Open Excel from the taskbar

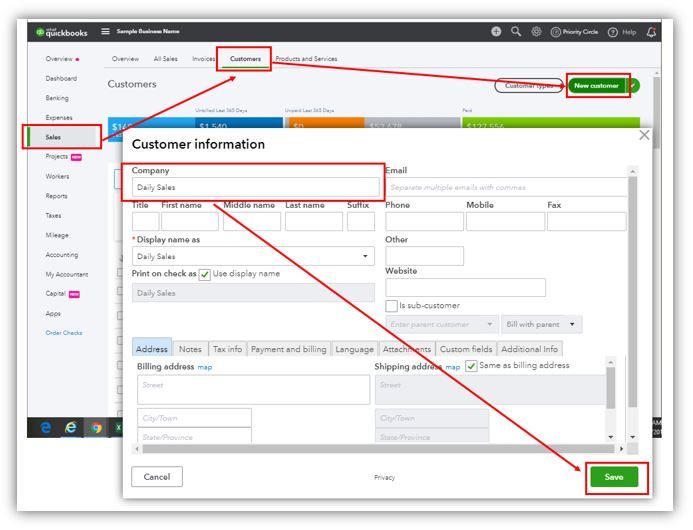(118, 427)
